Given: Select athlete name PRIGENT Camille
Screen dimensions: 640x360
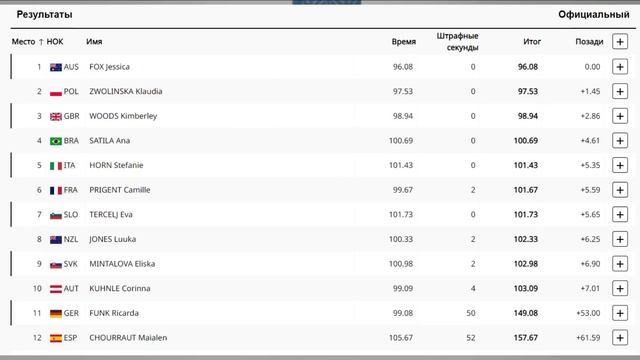Looking at the screenshot, I should coord(120,190).
